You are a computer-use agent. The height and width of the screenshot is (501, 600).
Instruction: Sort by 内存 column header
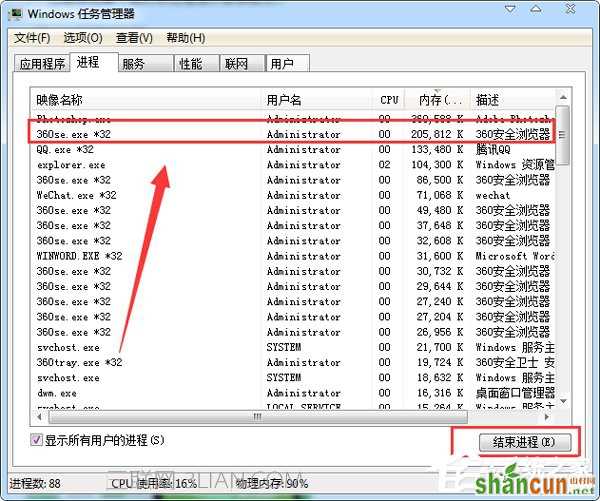click(x=437, y=100)
